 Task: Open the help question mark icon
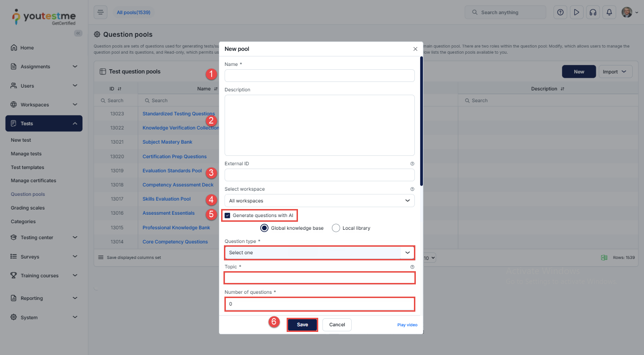560,12
